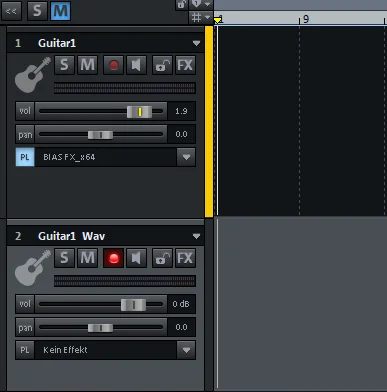Click the grid snap # icon
Screen dimensions: 387x392
coord(197,17)
